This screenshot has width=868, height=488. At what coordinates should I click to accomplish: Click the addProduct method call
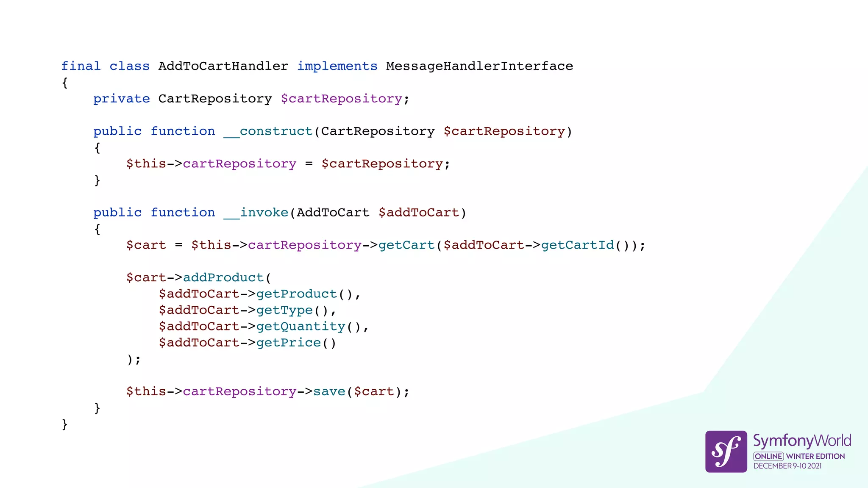click(223, 277)
